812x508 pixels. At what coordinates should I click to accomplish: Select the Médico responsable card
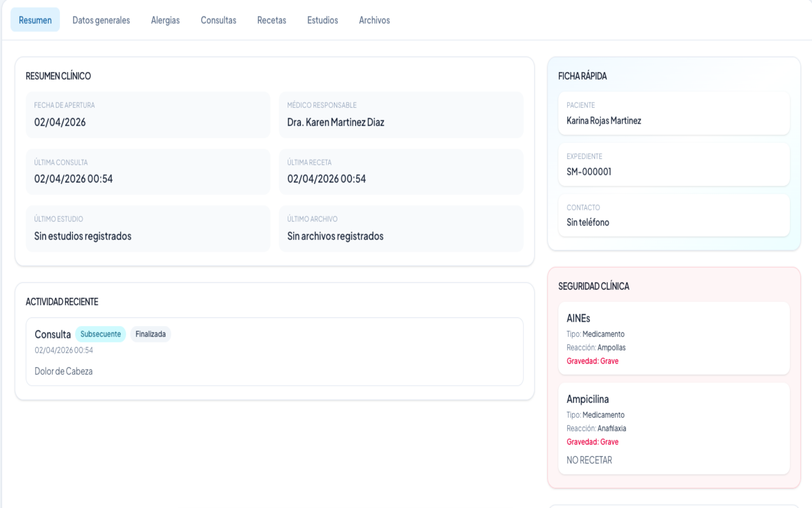[401, 115]
